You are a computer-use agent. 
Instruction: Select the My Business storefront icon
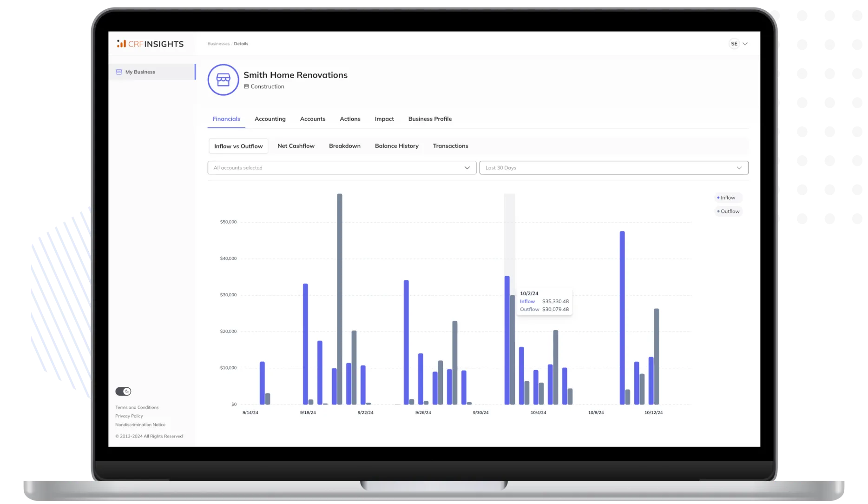pyautogui.click(x=118, y=72)
